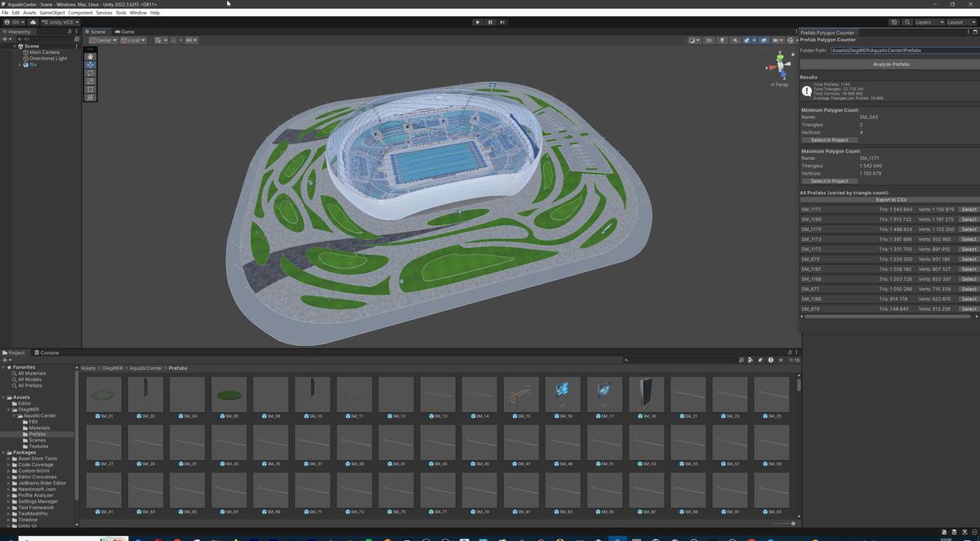This screenshot has height=541, width=980.
Task: Select the Prefab Polygon Counter tab
Action: [x=827, y=33]
